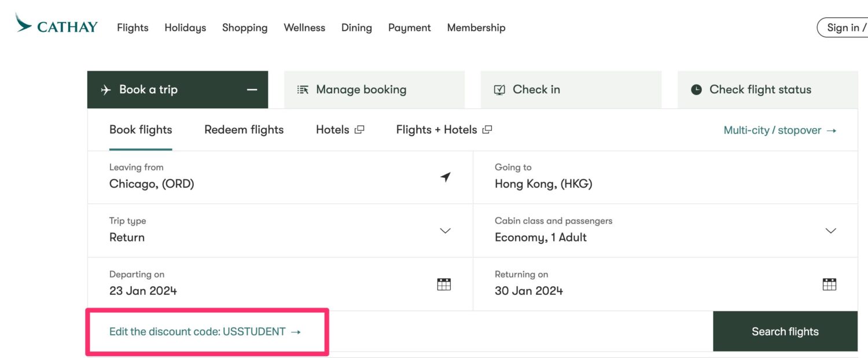Open the Holidays menu item
The height and width of the screenshot is (358, 868).
click(185, 27)
